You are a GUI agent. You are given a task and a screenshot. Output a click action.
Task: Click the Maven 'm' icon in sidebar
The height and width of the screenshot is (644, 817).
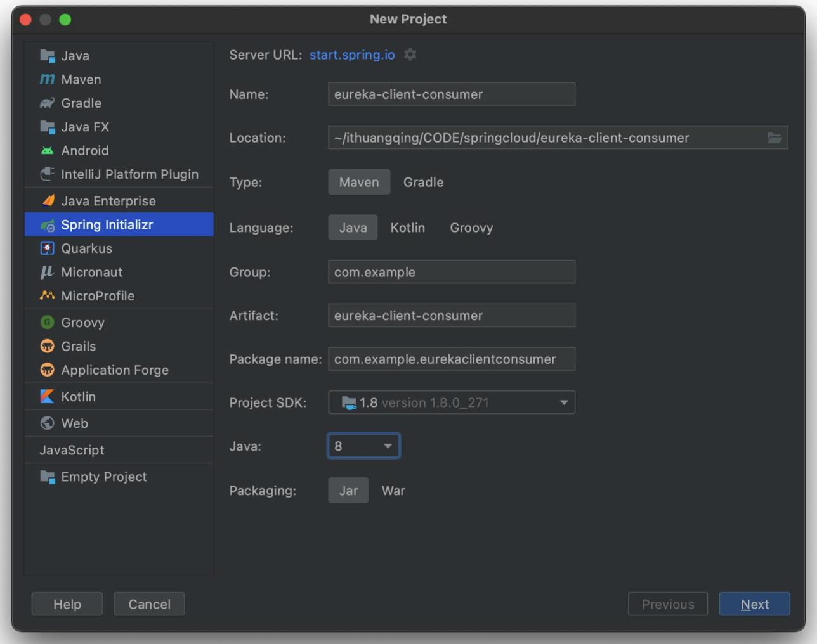click(x=47, y=79)
